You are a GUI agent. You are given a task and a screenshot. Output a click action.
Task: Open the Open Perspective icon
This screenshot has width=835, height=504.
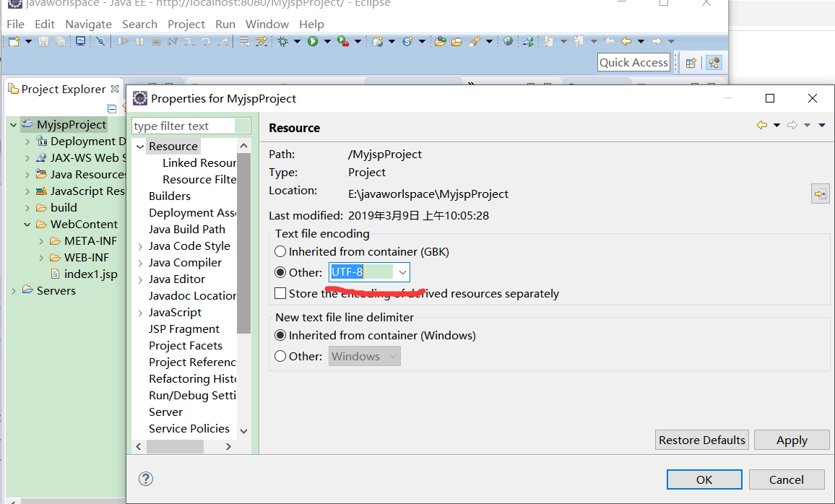tap(691, 63)
